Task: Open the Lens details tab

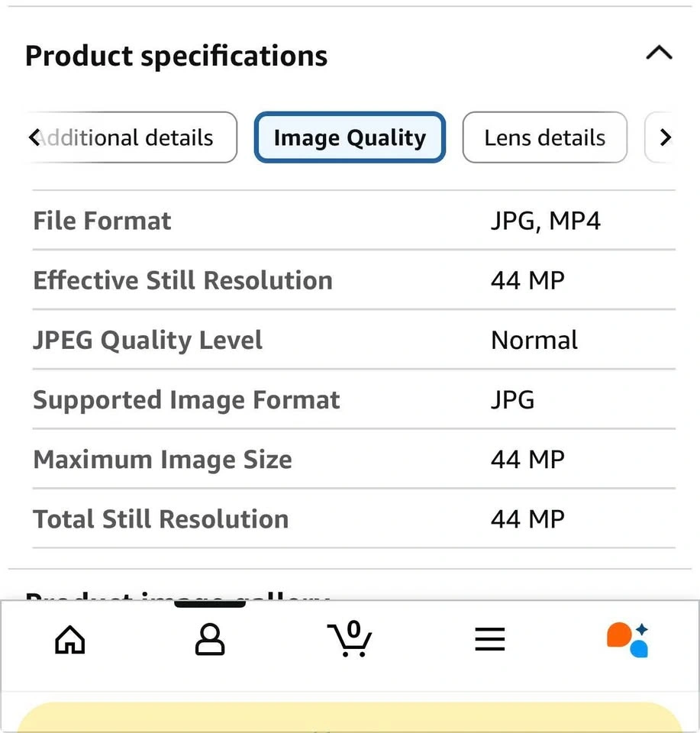Action: coord(544,138)
